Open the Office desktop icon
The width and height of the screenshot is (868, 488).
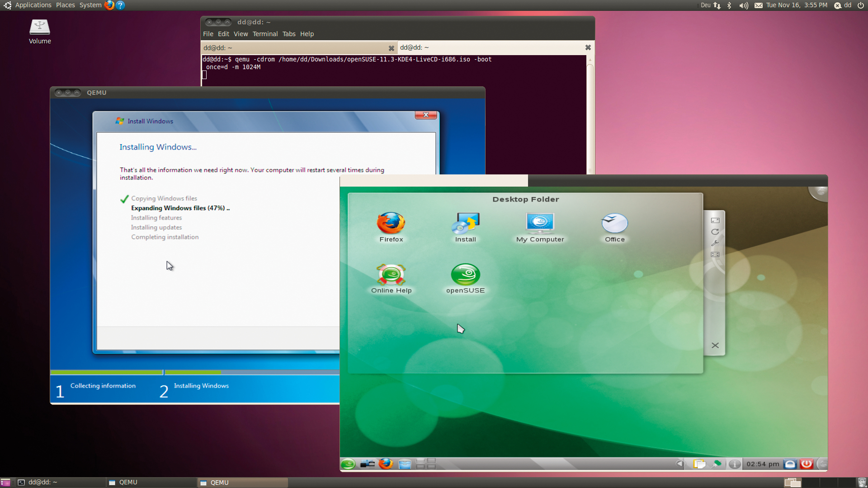pos(614,224)
